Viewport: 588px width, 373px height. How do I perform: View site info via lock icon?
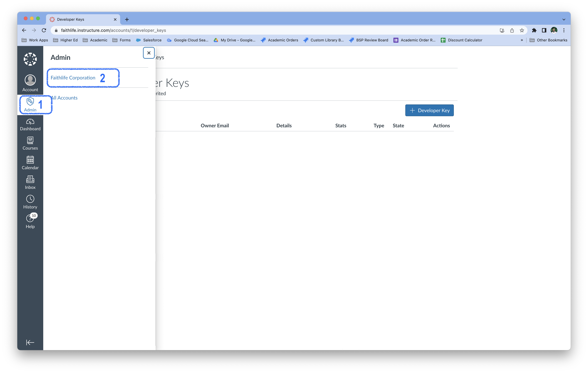pos(56,30)
